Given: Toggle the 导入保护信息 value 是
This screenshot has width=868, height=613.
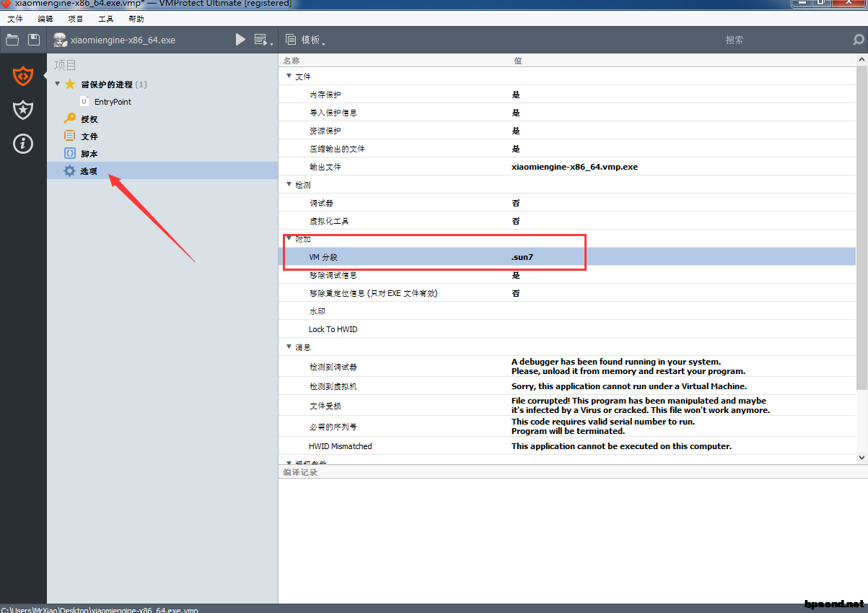Looking at the screenshot, I should [516, 113].
